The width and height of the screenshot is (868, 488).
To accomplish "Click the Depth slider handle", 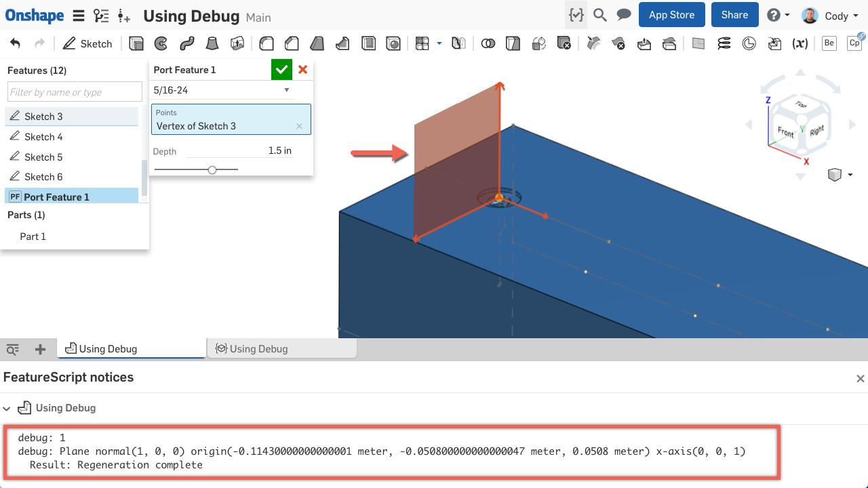I will 212,169.
